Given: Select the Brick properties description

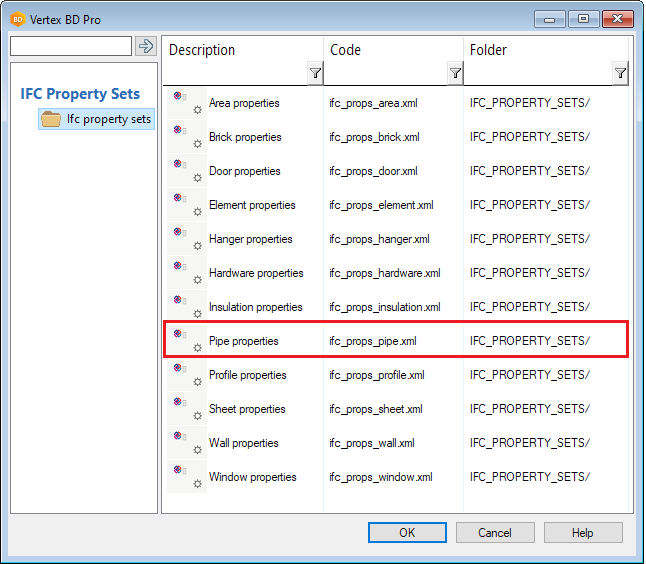Looking at the screenshot, I should coord(245,137).
